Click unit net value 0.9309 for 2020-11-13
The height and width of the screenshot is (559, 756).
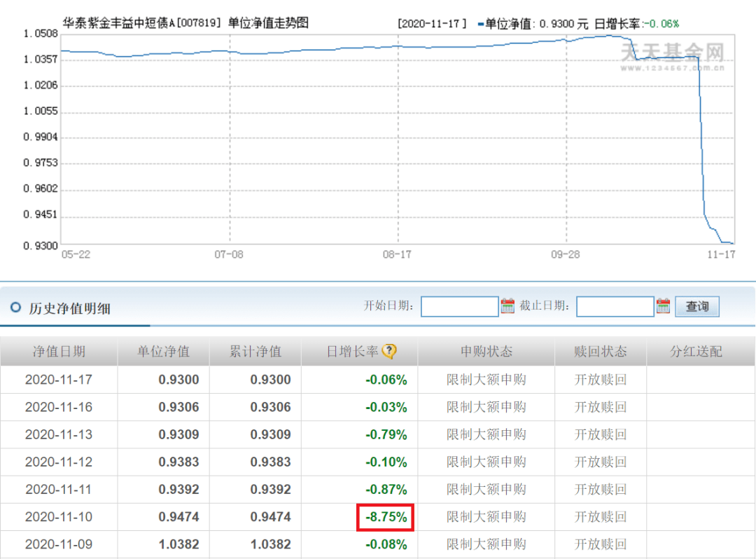pyautogui.click(x=178, y=434)
